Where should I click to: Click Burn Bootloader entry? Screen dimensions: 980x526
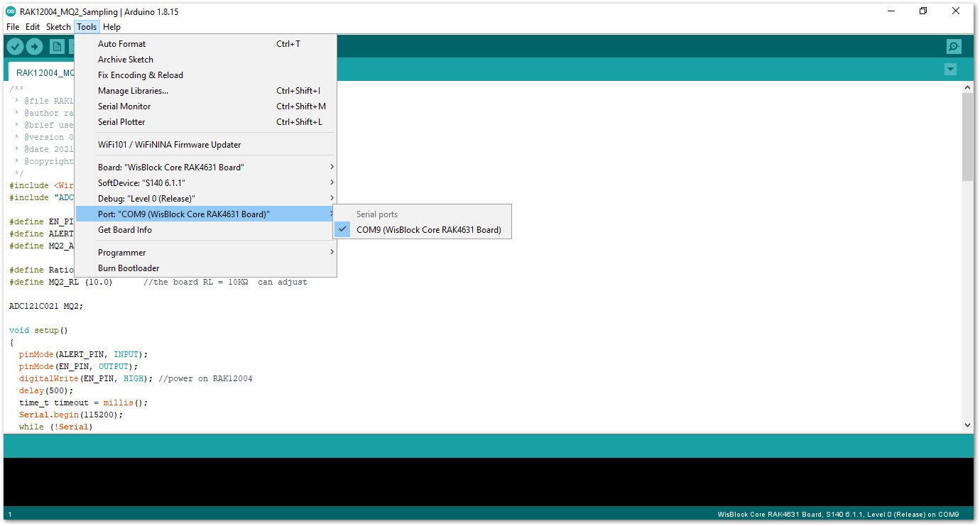[x=205, y=268]
